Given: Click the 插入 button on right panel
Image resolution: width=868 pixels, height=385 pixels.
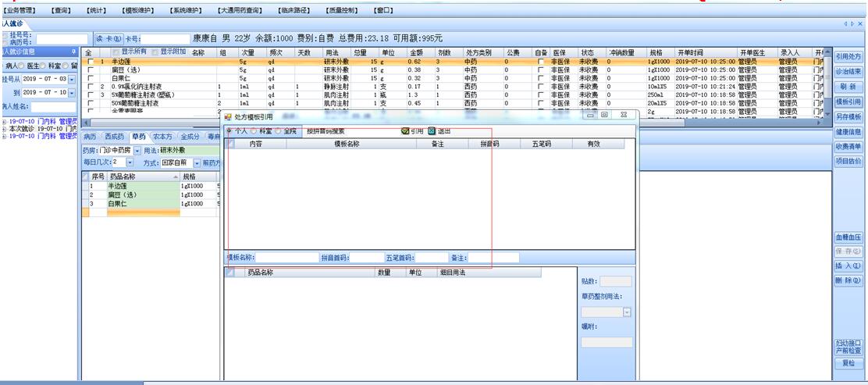Looking at the screenshot, I should coord(848,266).
